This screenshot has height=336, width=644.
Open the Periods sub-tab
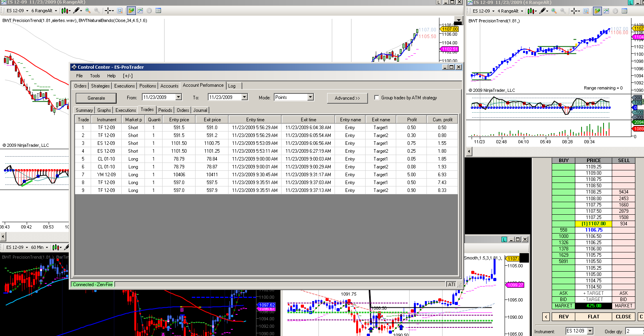pyautogui.click(x=165, y=110)
